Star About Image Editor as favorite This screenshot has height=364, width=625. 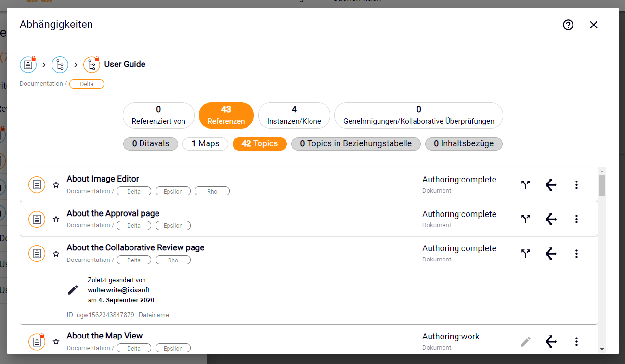click(56, 185)
